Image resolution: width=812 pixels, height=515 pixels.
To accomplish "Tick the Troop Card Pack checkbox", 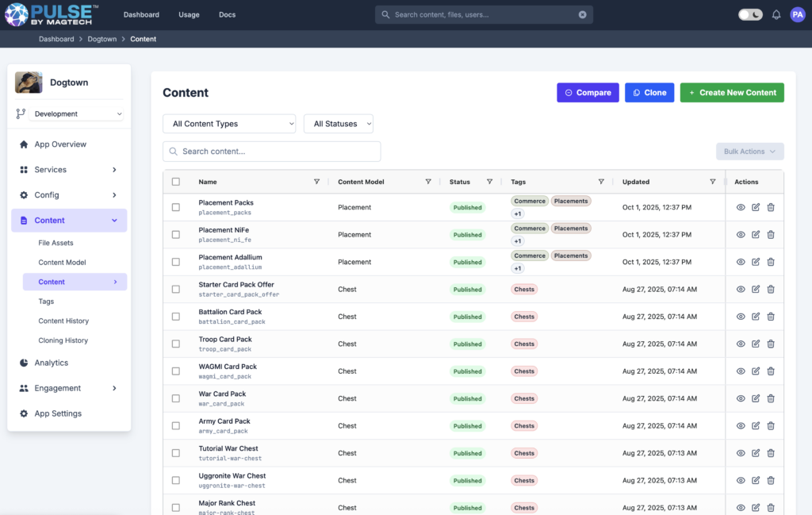I will pos(176,344).
